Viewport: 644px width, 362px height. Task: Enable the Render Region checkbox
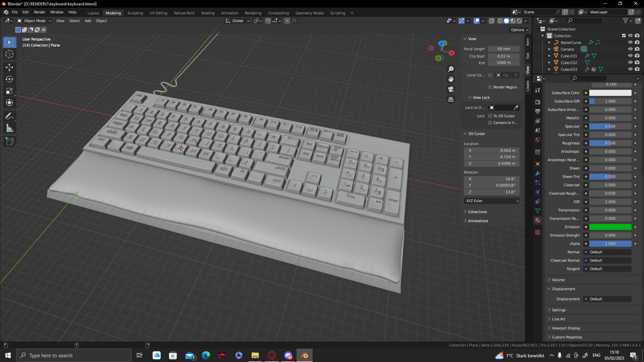point(490,87)
